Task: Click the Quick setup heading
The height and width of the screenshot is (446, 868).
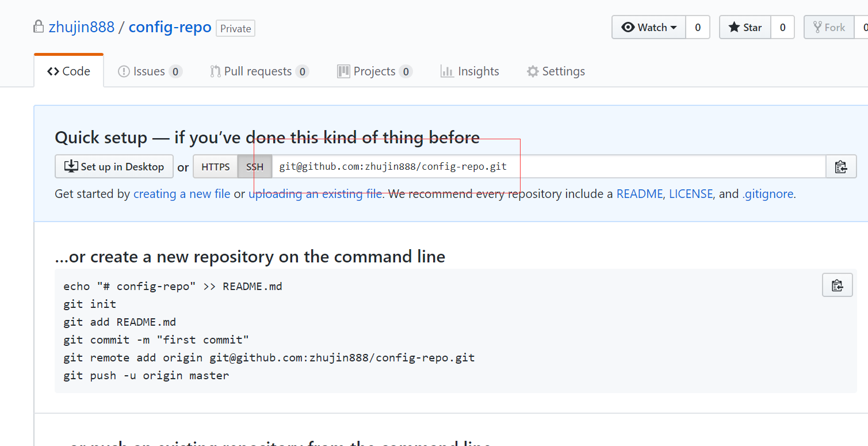Action: 267,138
